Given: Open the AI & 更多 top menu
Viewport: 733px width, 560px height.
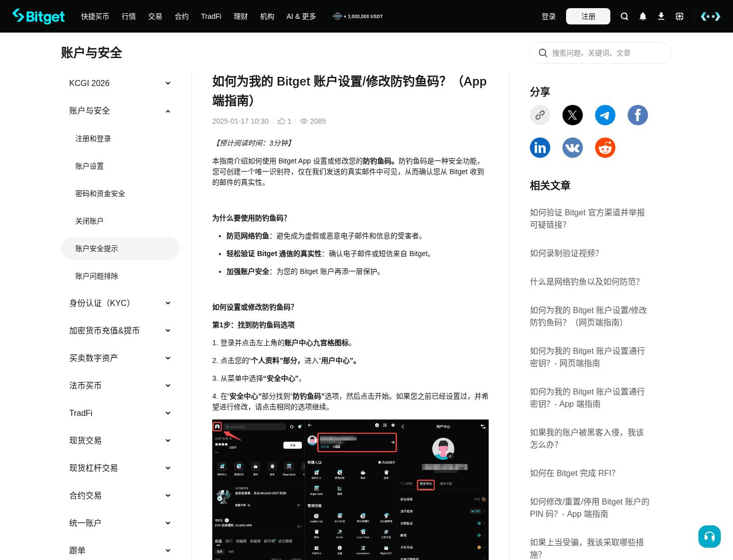Looking at the screenshot, I should click(x=301, y=16).
